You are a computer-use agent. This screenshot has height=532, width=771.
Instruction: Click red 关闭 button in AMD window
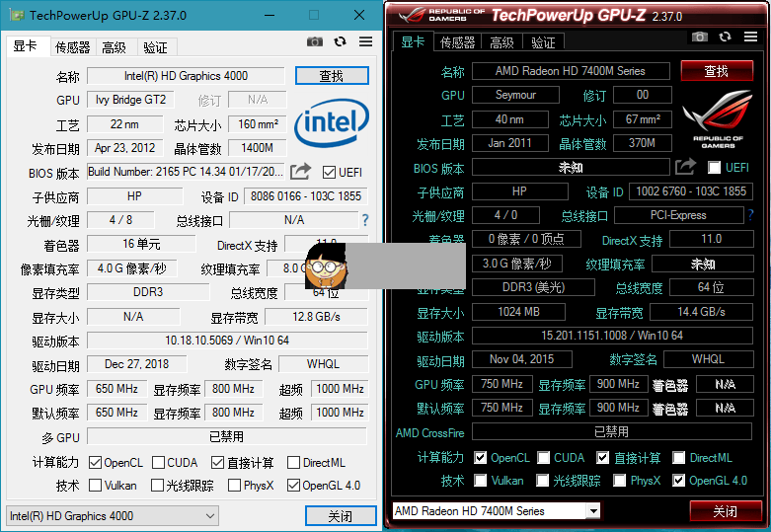click(x=725, y=511)
